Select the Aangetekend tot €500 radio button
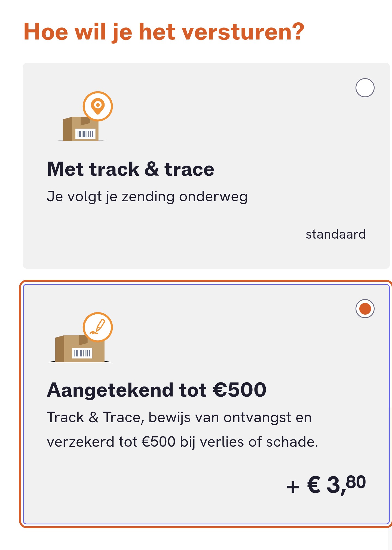The height and width of the screenshot is (550, 392). (365, 309)
